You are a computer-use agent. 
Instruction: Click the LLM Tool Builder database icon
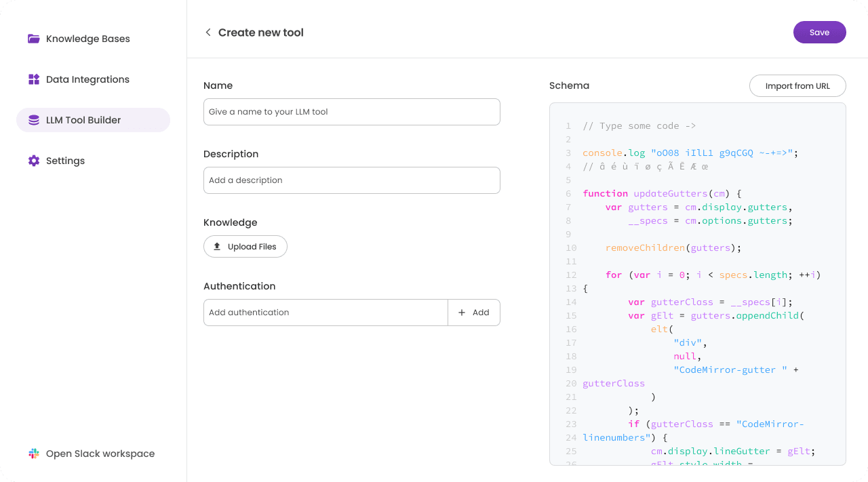coord(33,120)
